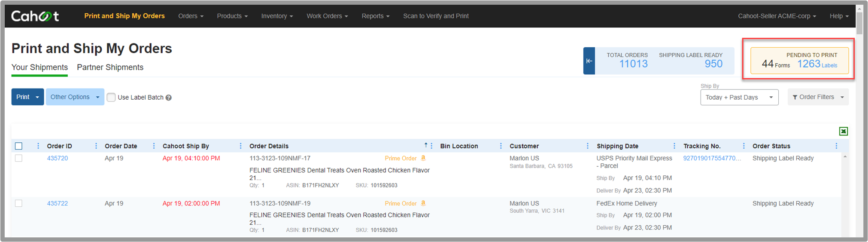Click the Cahoot logo
Viewport: 868px width, 242px height.
coord(35,16)
